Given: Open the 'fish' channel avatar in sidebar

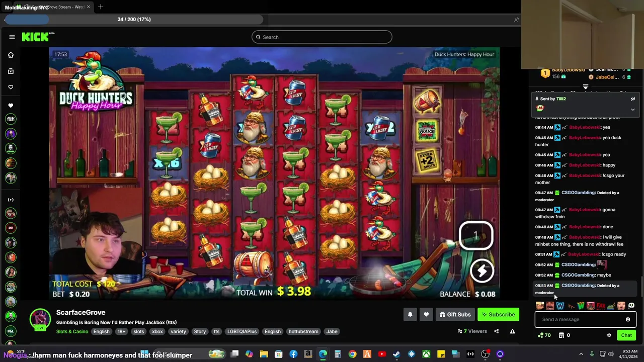Looking at the screenshot, I should (x=11, y=119).
